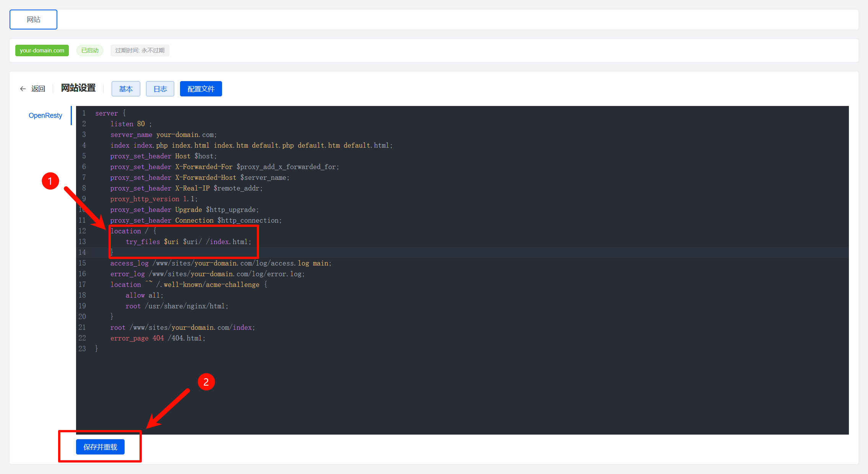The height and width of the screenshot is (474, 868).
Task: Click the error_page 404 line
Action: [157, 338]
